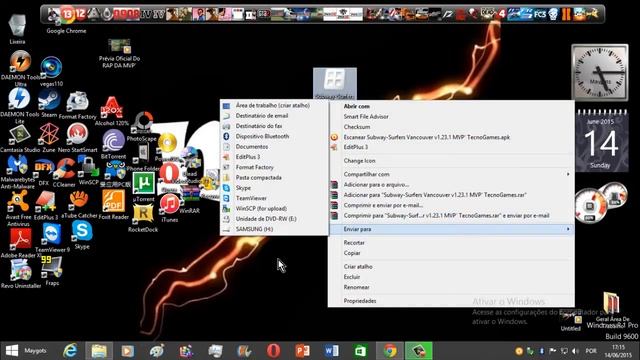The image size is (640, 360).
Task: Open Google Chrome from the taskbar
Action: [390, 351]
